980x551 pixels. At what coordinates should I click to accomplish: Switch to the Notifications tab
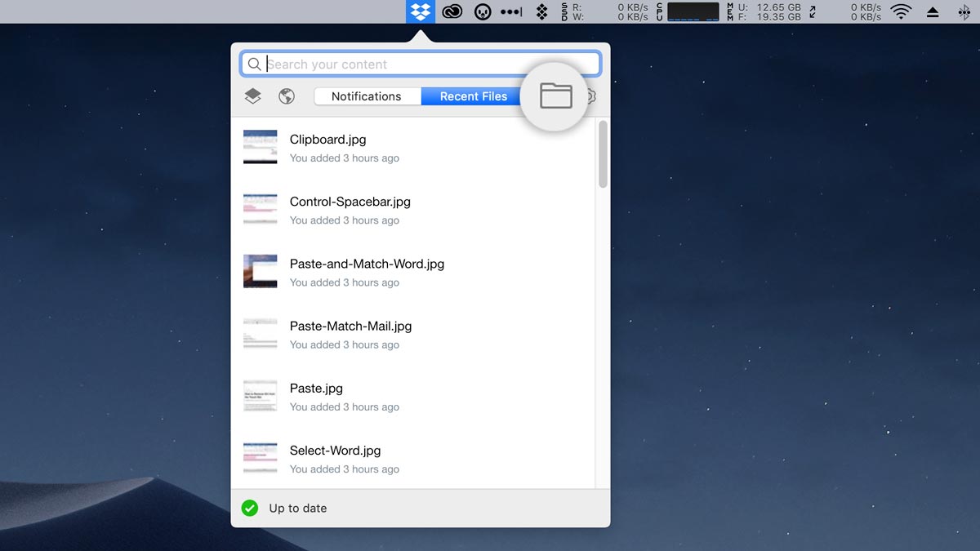pos(367,96)
